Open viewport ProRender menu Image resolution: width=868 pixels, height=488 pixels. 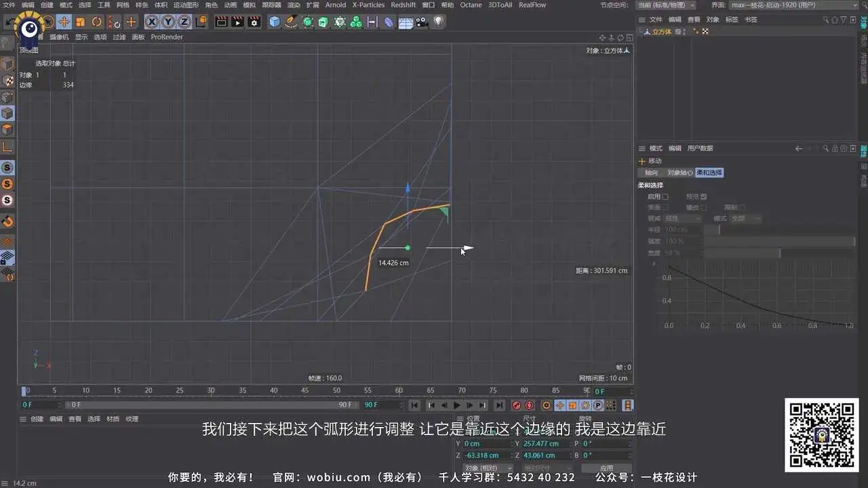click(167, 37)
